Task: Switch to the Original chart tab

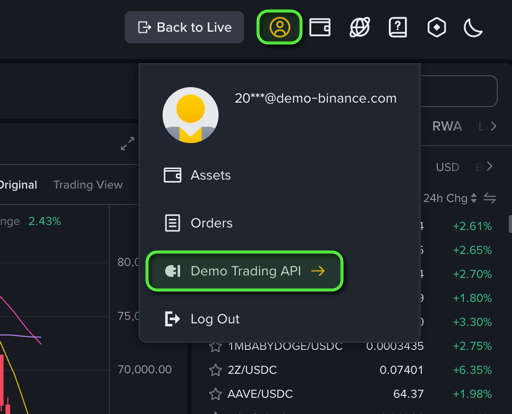Action: point(18,185)
